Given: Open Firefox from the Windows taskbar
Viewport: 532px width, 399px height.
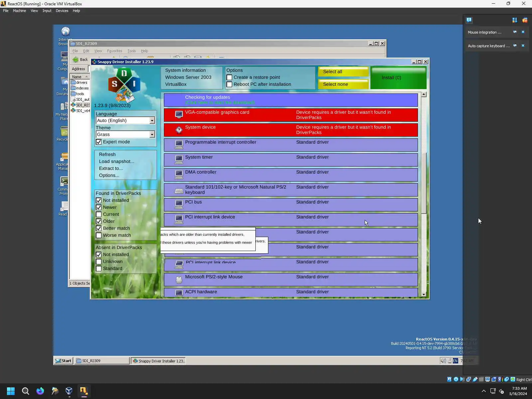Looking at the screenshot, I should click(x=40, y=391).
